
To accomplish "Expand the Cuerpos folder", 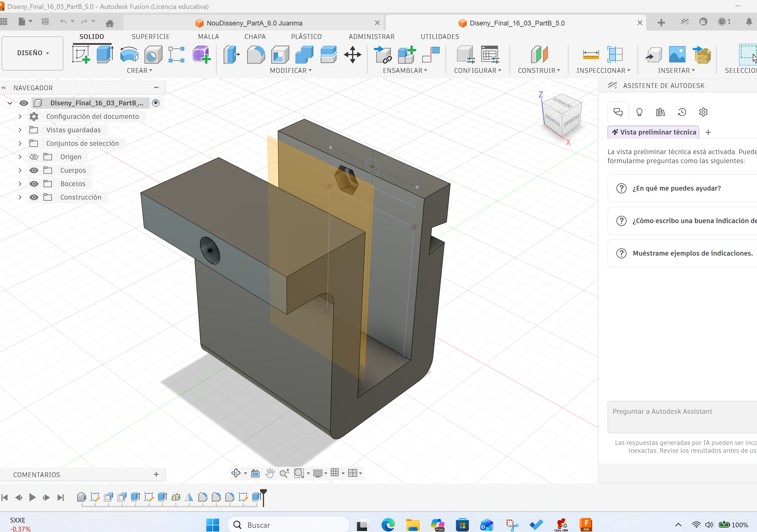I will pyautogui.click(x=20, y=170).
